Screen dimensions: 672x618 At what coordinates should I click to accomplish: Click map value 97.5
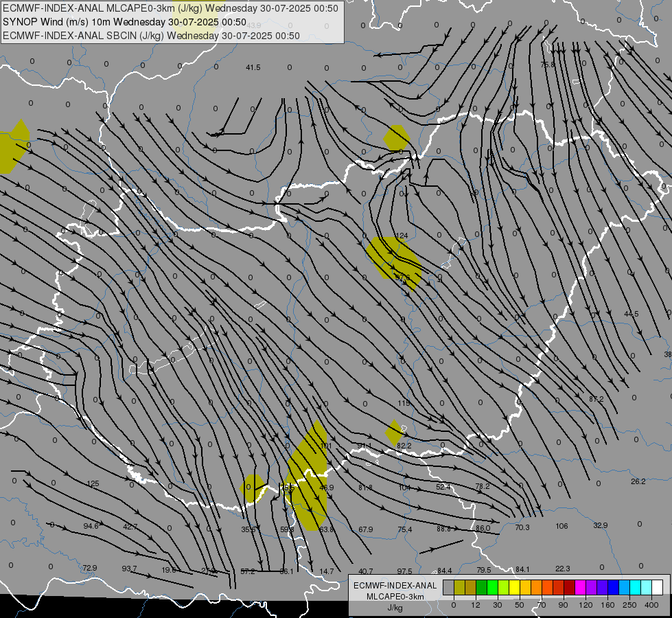404,571
